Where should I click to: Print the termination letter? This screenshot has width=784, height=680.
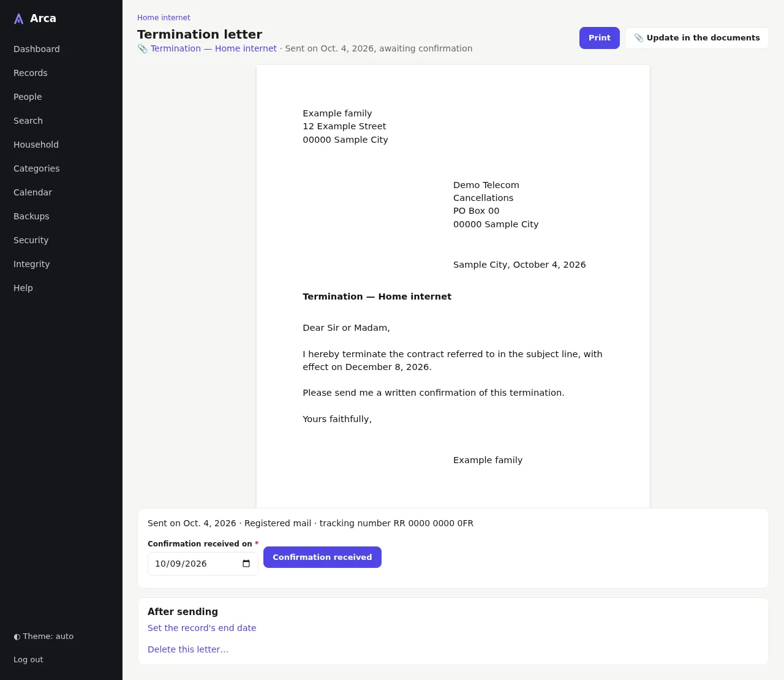[600, 38]
